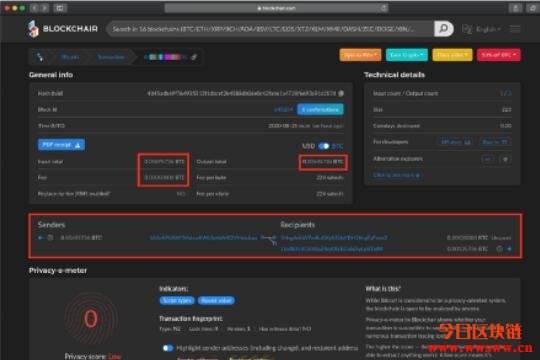Select the Recipients heading
540x360 pixels.
click(298, 225)
